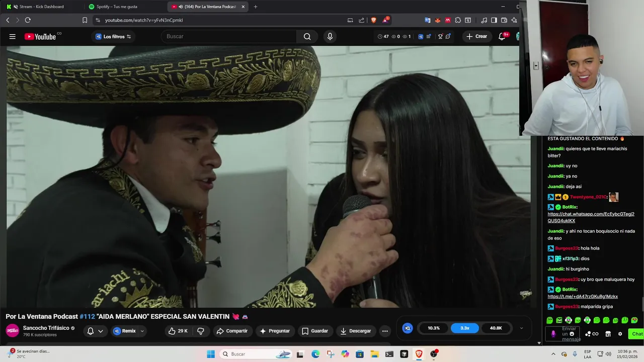644x362 pixels.
Task: Open Sancocho Trifásico channel avatar
Action: (13, 331)
